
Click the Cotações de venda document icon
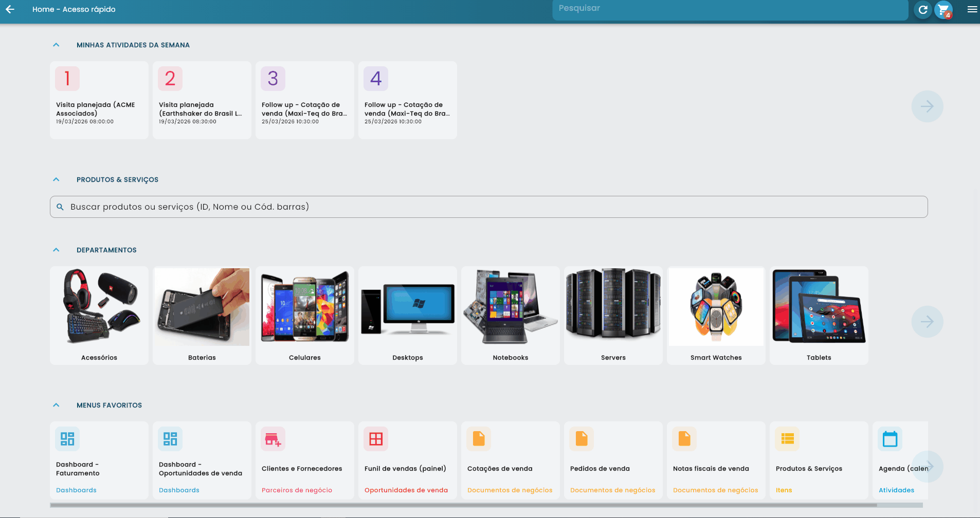tap(479, 439)
